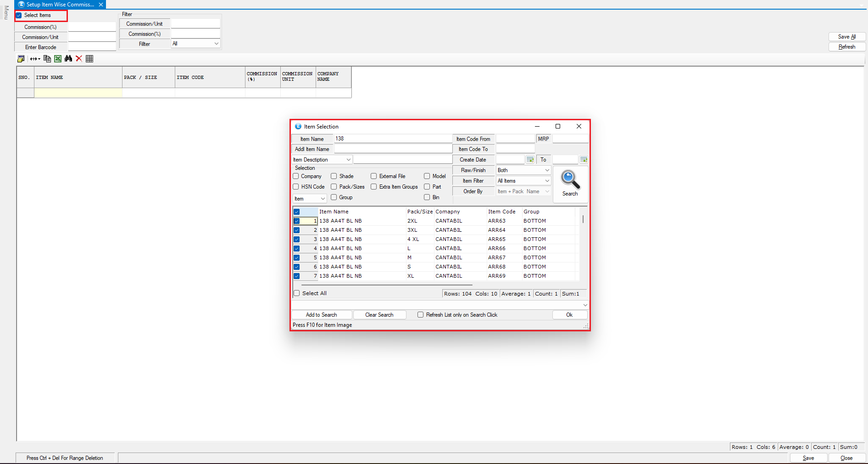Enable the Company selection checkbox

296,176
